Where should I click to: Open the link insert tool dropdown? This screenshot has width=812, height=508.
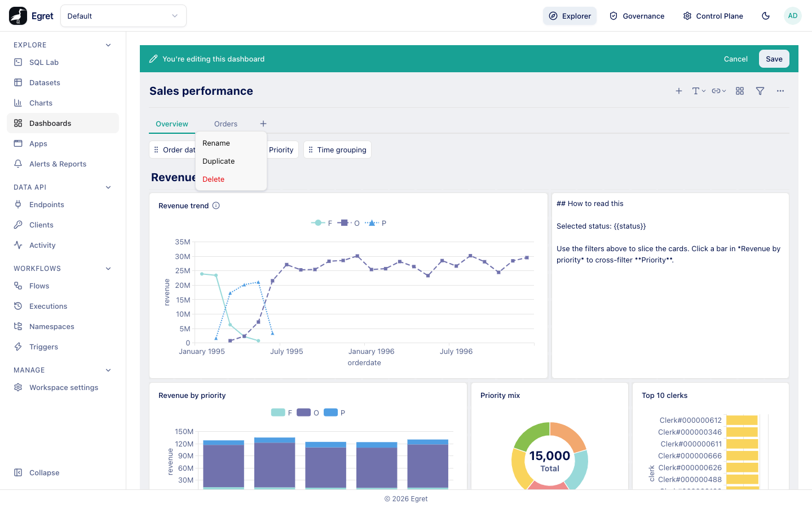[719, 91]
